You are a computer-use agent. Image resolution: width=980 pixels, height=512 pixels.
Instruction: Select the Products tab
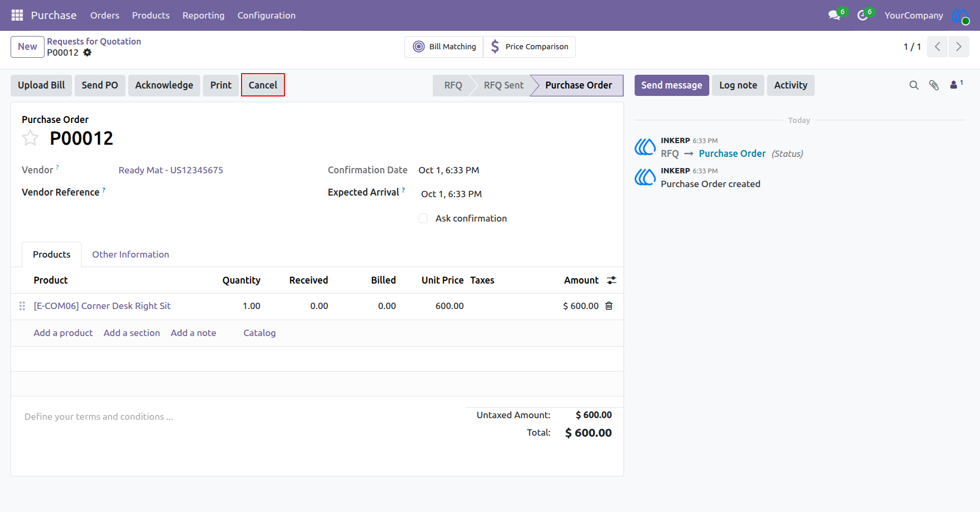51,254
